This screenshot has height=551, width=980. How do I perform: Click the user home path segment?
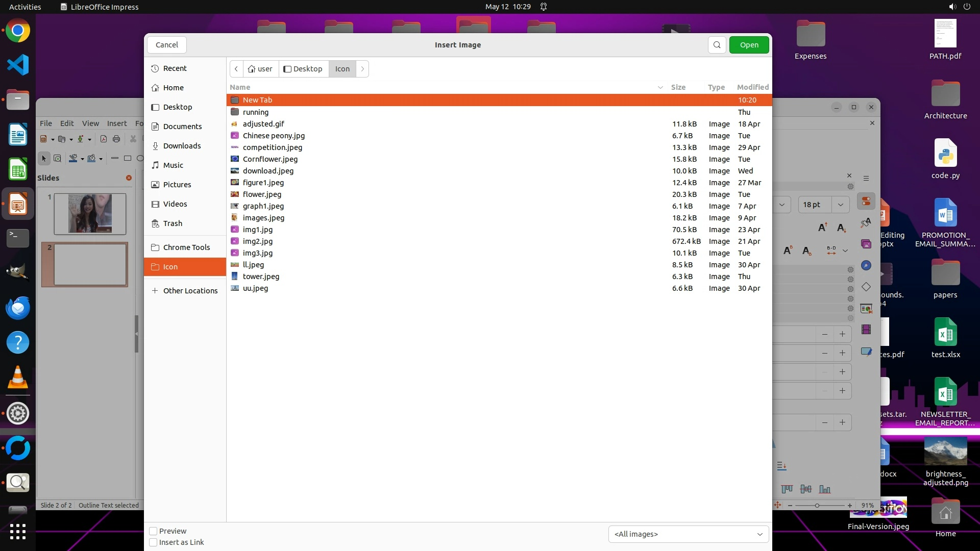[x=260, y=69]
